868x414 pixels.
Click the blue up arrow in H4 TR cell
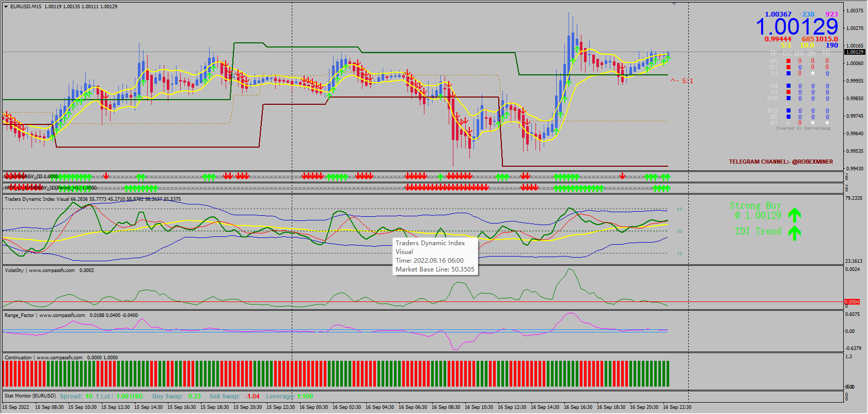827,86
